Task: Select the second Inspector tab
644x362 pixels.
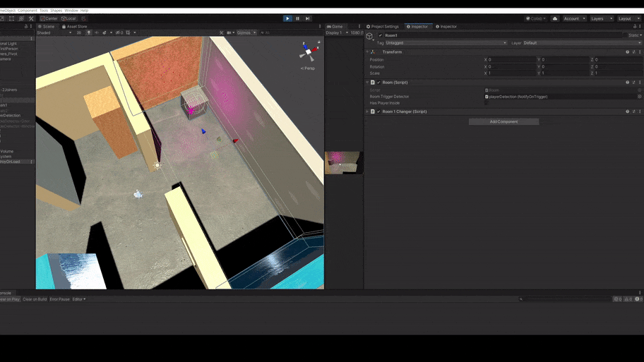Action: tap(446, 26)
